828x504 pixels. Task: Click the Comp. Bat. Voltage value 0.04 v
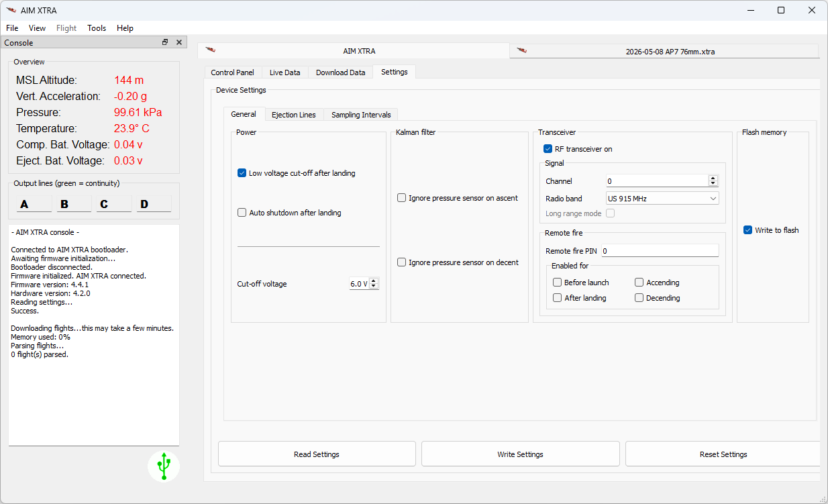click(x=128, y=144)
